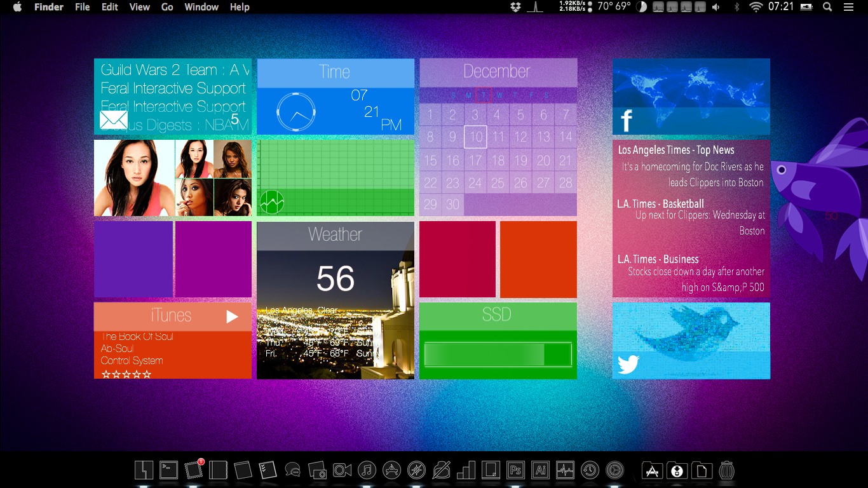Launch Safari compass dock icon

click(x=416, y=470)
